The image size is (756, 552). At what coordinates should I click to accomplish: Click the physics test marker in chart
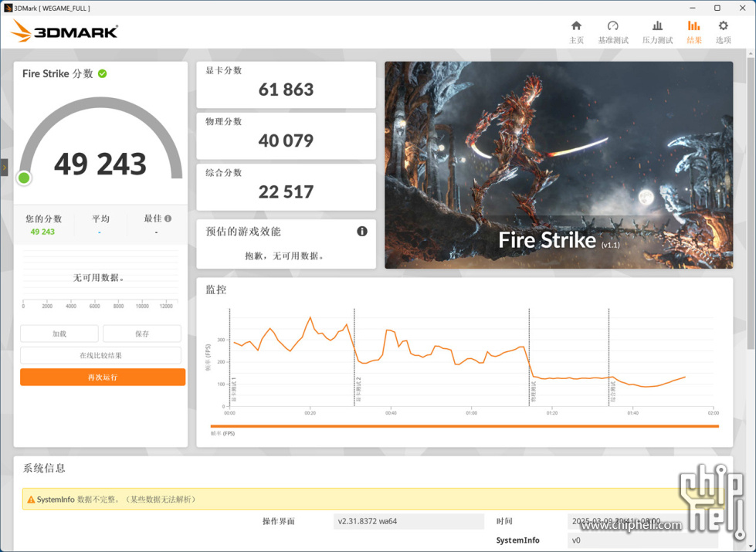[534, 392]
